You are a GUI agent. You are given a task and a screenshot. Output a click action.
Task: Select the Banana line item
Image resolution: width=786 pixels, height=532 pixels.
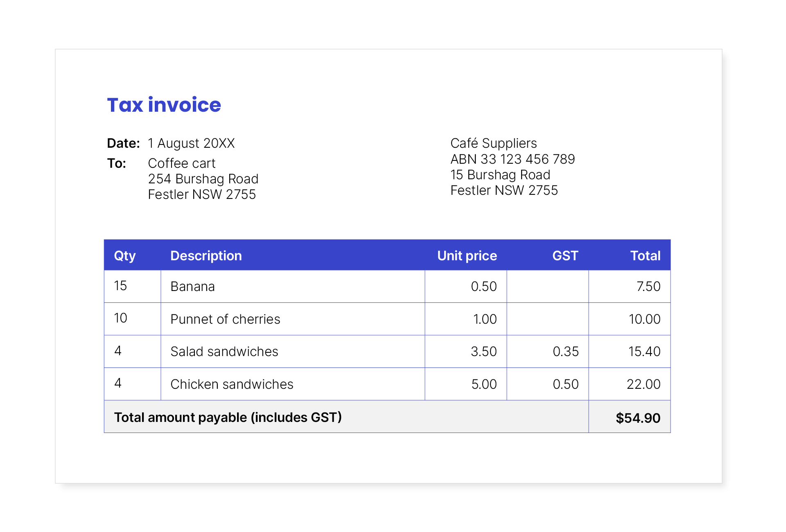pos(192,286)
